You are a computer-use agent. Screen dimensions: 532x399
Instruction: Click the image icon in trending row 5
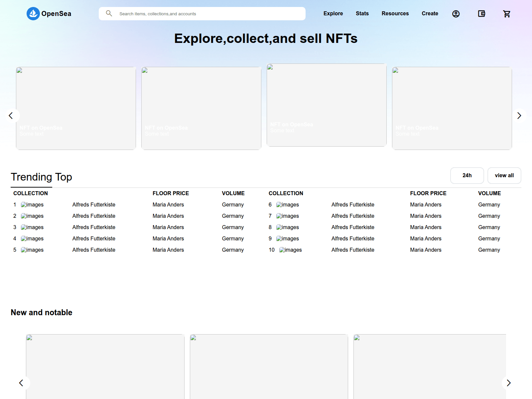tap(32, 250)
